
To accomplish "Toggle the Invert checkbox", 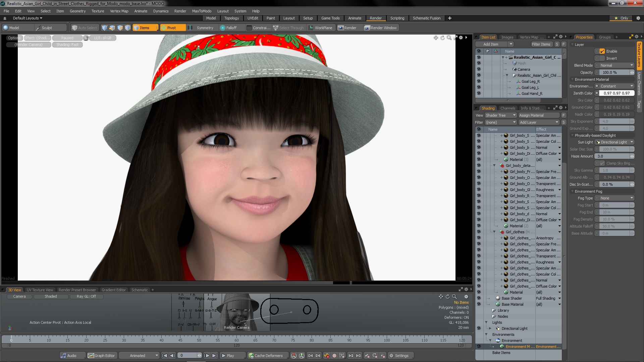I will 602,58.
